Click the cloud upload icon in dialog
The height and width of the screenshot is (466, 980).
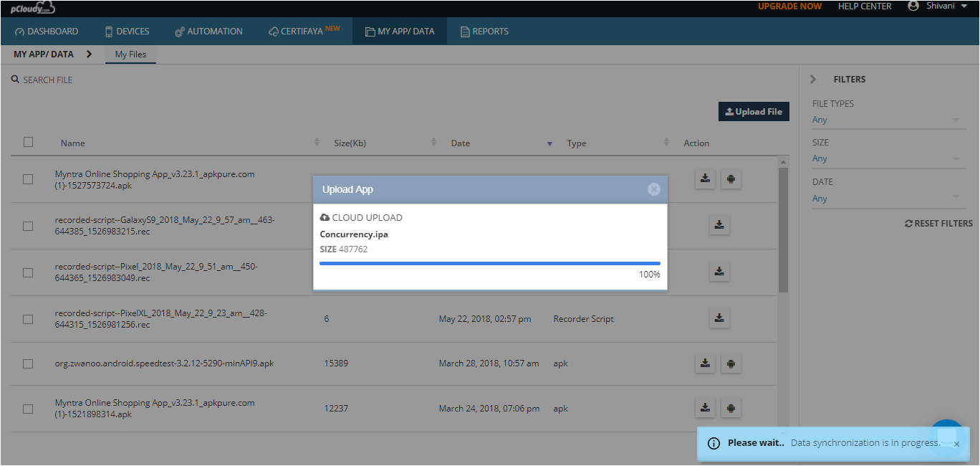coord(325,217)
